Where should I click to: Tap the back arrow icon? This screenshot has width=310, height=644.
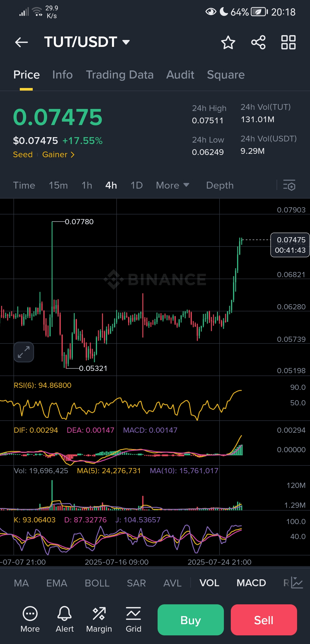(22, 42)
